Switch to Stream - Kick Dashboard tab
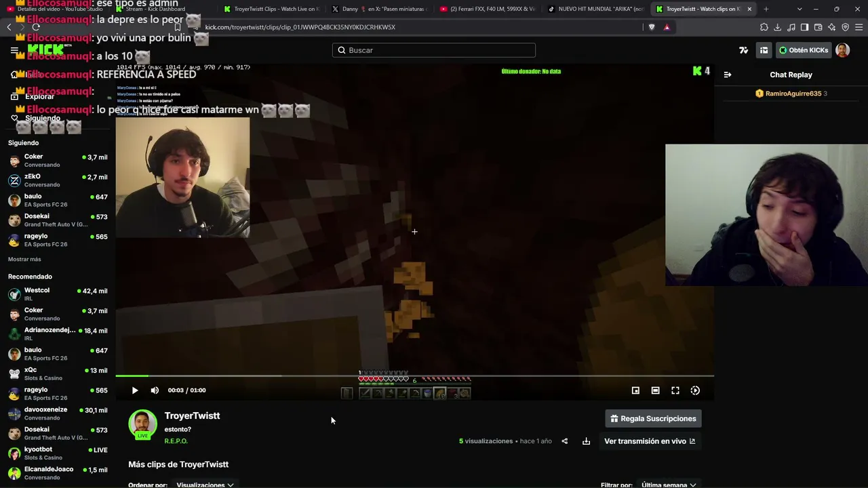The image size is (868, 488). tap(163, 9)
